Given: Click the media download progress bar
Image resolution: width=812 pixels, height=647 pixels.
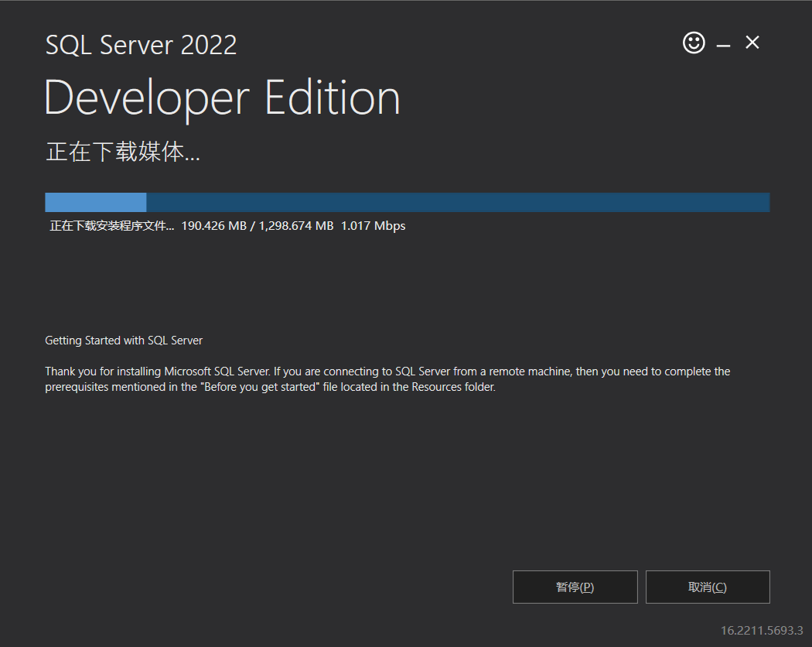Looking at the screenshot, I should (408, 202).
